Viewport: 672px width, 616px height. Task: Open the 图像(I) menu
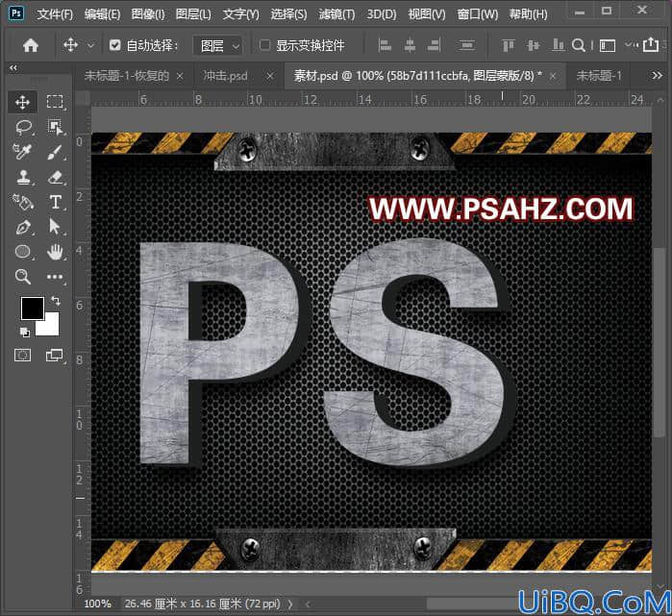click(x=148, y=14)
